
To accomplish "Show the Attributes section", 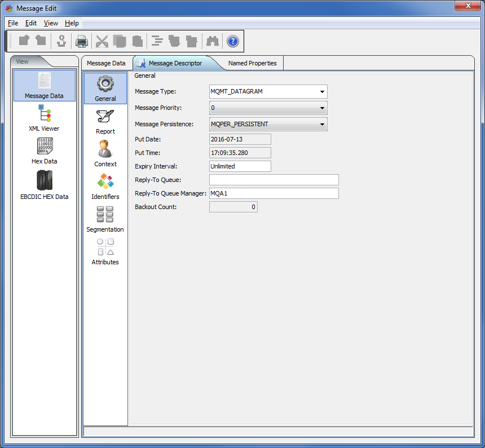I will (105, 252).
